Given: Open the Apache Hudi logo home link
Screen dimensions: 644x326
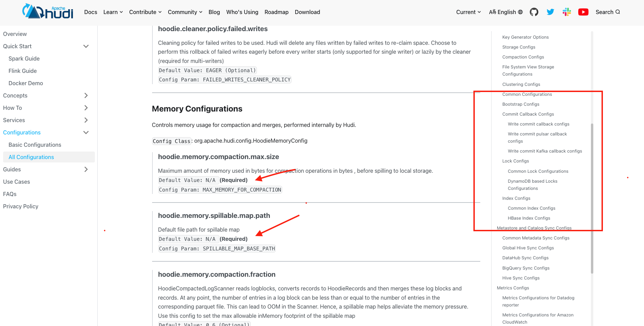Looking at the screenshot, I should tap(48, 12).
